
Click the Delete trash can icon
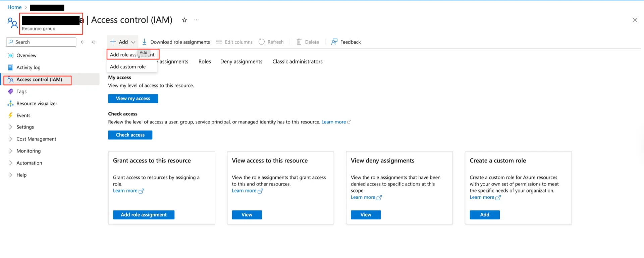click(299, 42)
